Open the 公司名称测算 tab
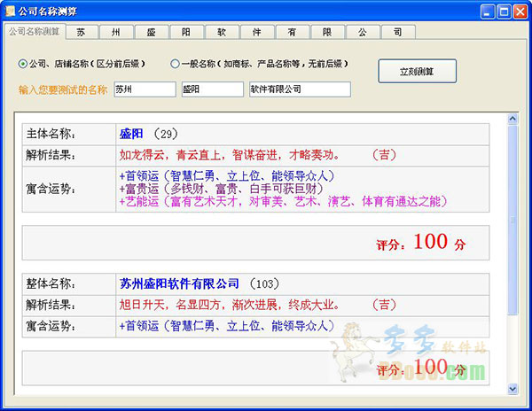The width and height of the screenshot is (532, 411). (35, 32)
